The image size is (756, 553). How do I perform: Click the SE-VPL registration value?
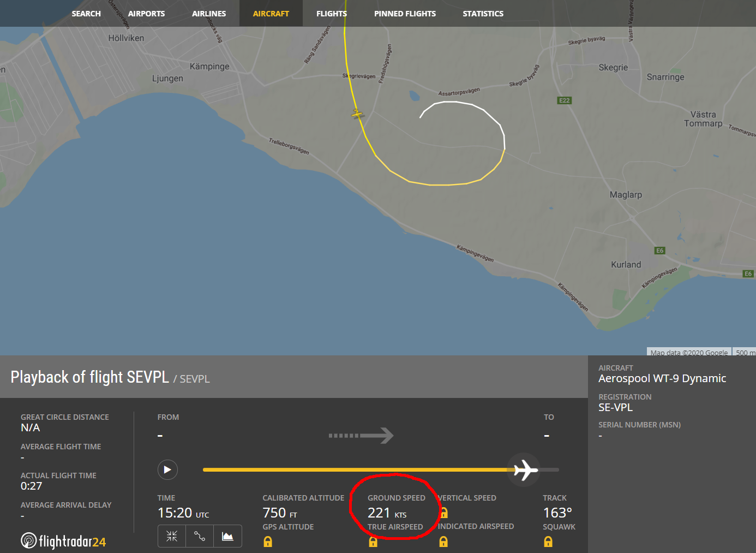tap(616, 407)
